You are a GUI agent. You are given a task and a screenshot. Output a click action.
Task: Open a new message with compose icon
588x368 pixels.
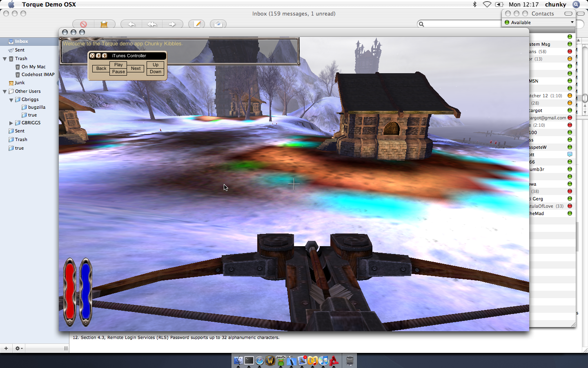(197, 24)
